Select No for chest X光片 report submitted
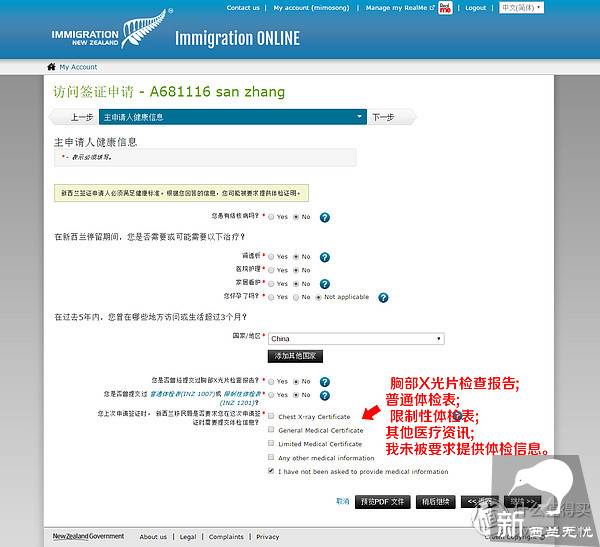 pos(296,382)
